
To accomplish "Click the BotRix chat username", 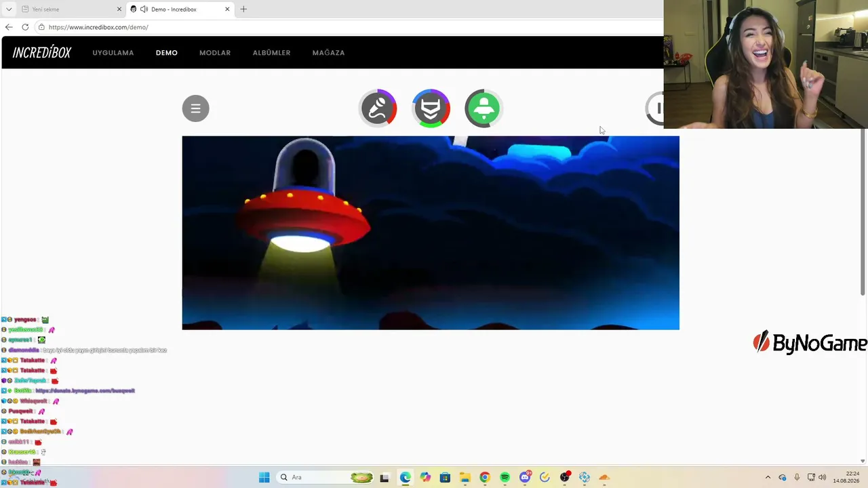I will (x=23, y=391).
